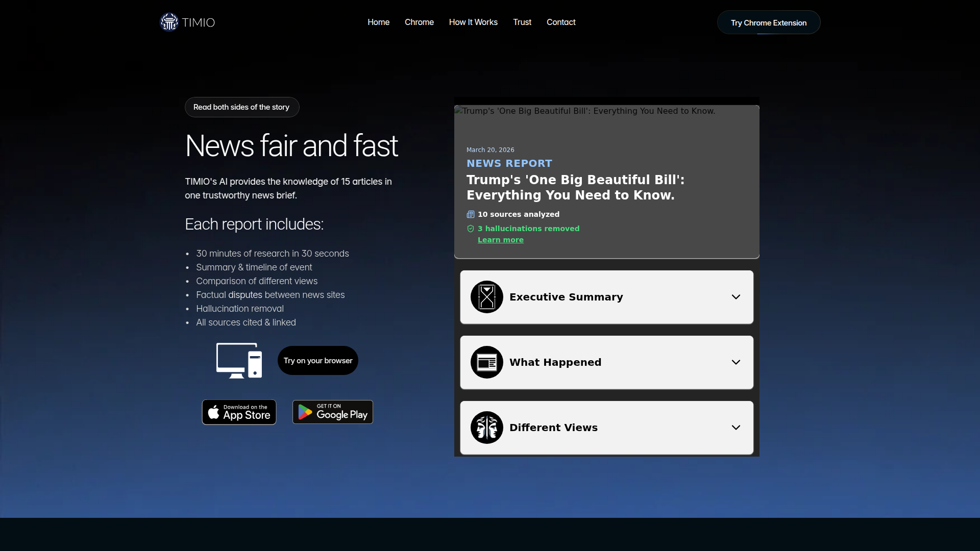Click the green shield hallucinations icon
This screenshot has width=980, height=551.
pos(471,229)
